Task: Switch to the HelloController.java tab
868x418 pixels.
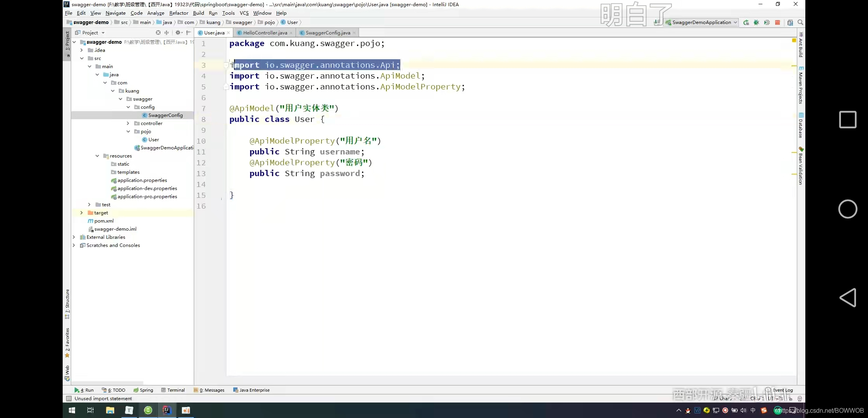Action: coord(265,33)
